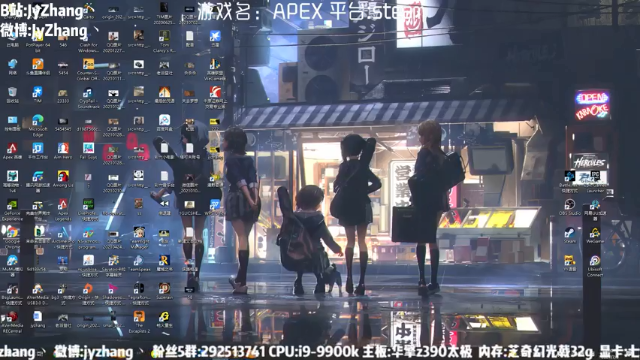640x360 pixels.
Task: Select the file named 546
Action: click(63, 38)
